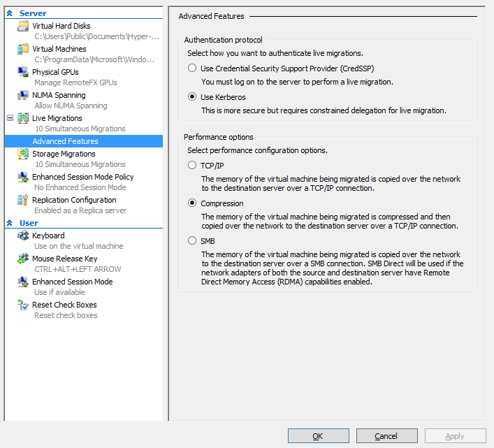This screenshot has height=448, width=494.
Task: Click the Replication Configuration icon
Action: pos(23,201)
